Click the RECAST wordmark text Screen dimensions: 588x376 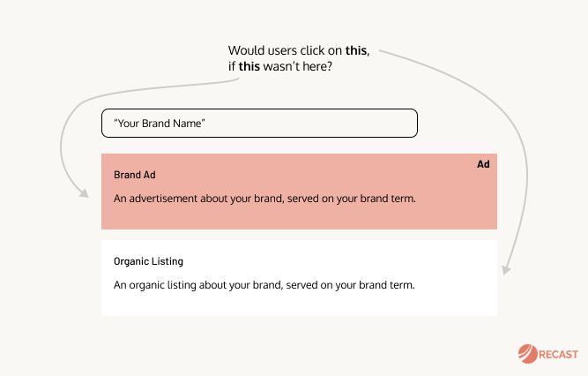tap(558, 355)
